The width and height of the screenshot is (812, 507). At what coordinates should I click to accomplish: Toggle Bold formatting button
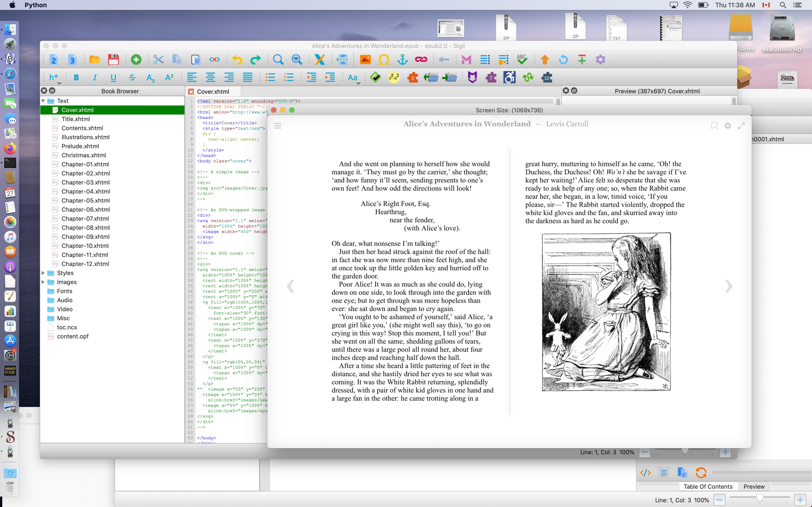click(76, 78)
